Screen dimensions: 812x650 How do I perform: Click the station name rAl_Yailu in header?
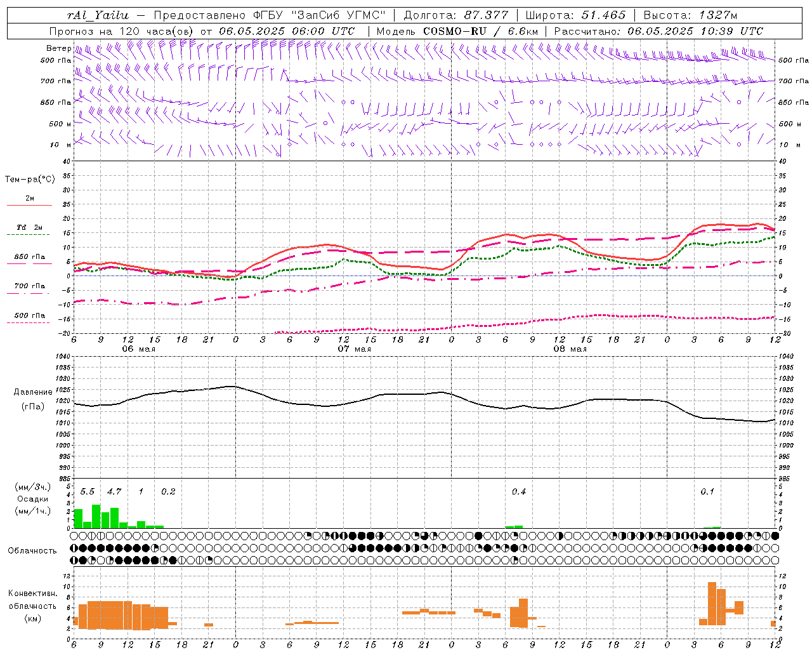pos(97,15)
